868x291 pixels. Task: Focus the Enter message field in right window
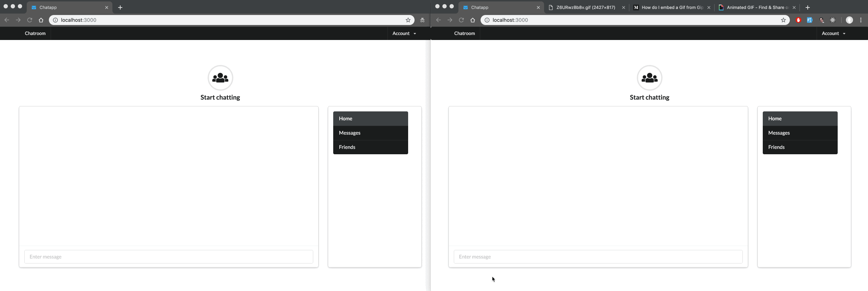point(598,257)
